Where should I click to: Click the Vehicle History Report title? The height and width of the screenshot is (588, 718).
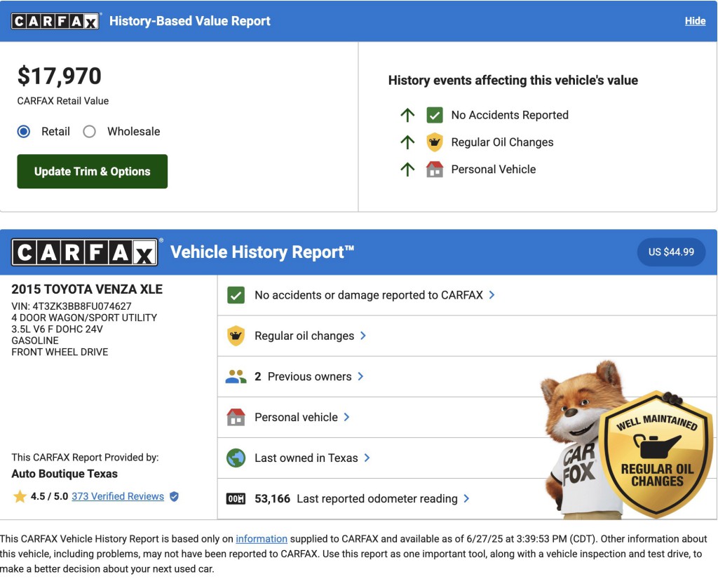[262, 252]
